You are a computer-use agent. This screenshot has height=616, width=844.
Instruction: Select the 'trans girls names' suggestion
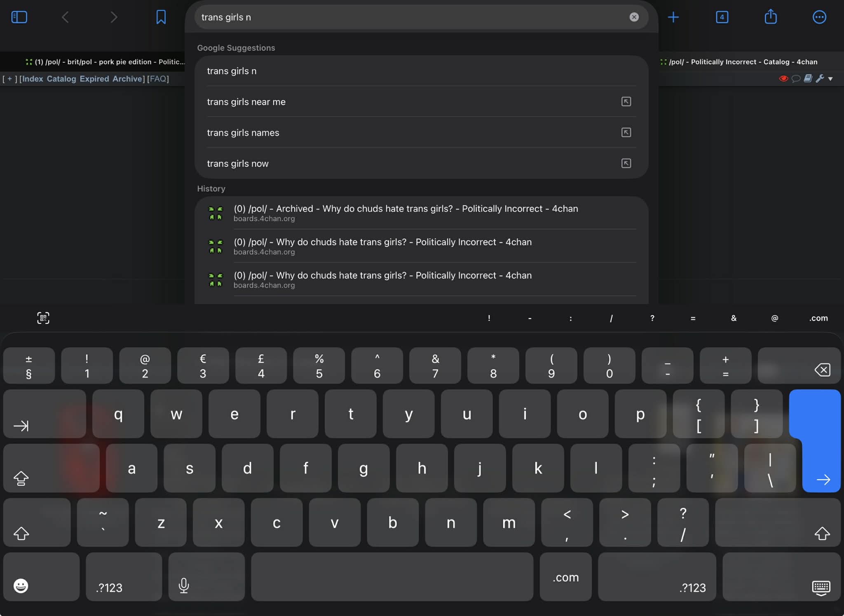[x=243, y=133]
